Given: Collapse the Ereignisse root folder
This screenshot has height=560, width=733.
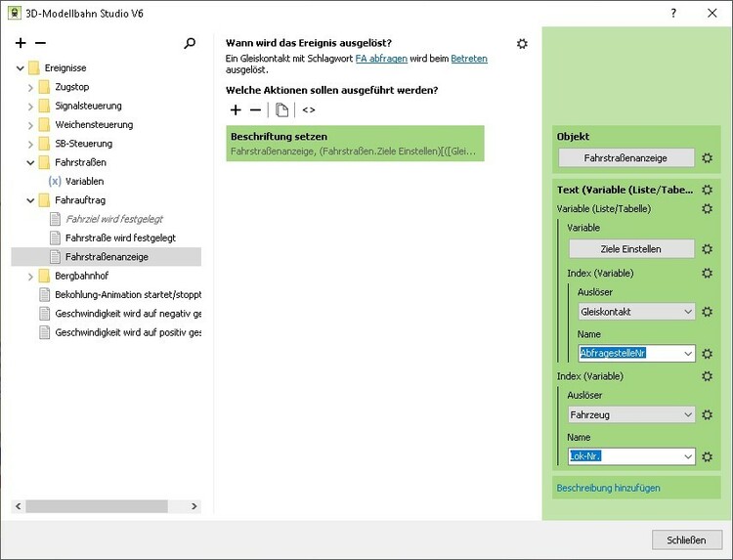Looking at the screenshot, I should (21, 68).
